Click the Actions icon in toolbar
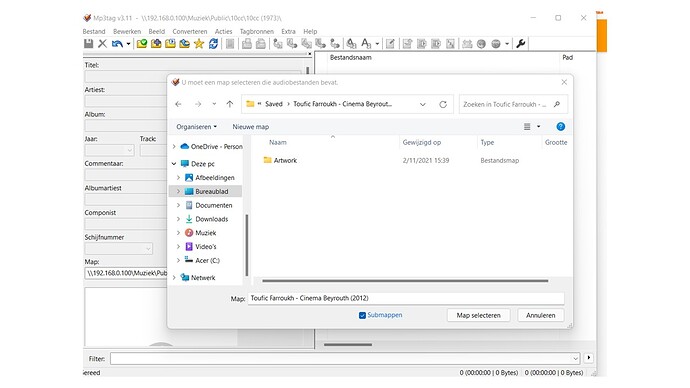 (351, 44)
